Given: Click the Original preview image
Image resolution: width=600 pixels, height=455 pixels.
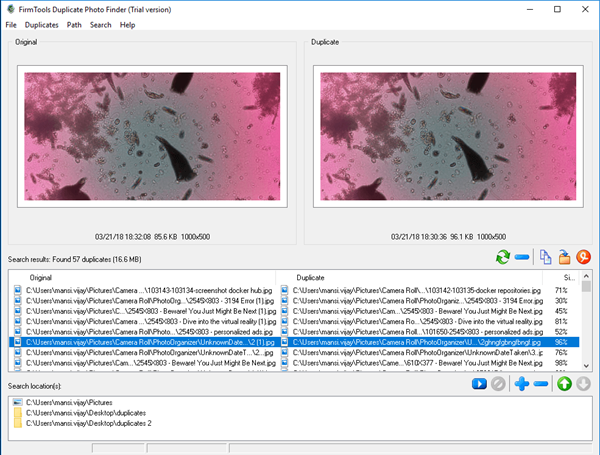Looking at the screenshot, I should pyautogui.click(x=152, y=137).
